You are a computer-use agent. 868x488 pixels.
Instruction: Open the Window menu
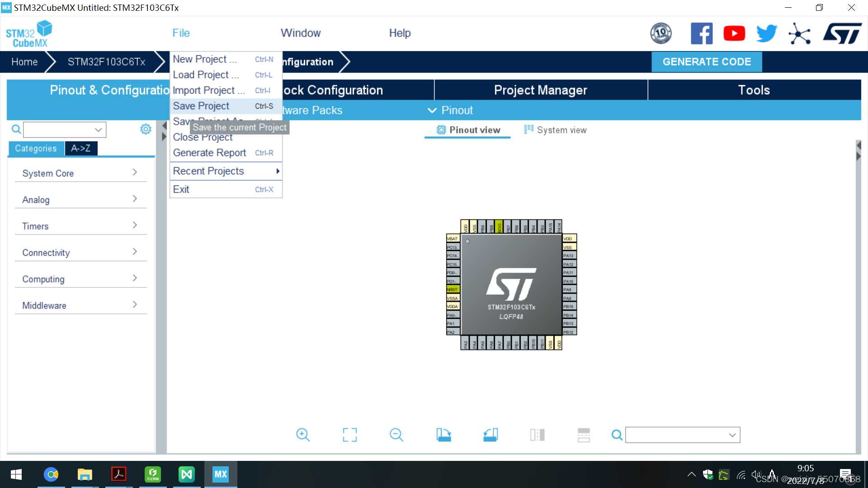(x=301, y=33)
